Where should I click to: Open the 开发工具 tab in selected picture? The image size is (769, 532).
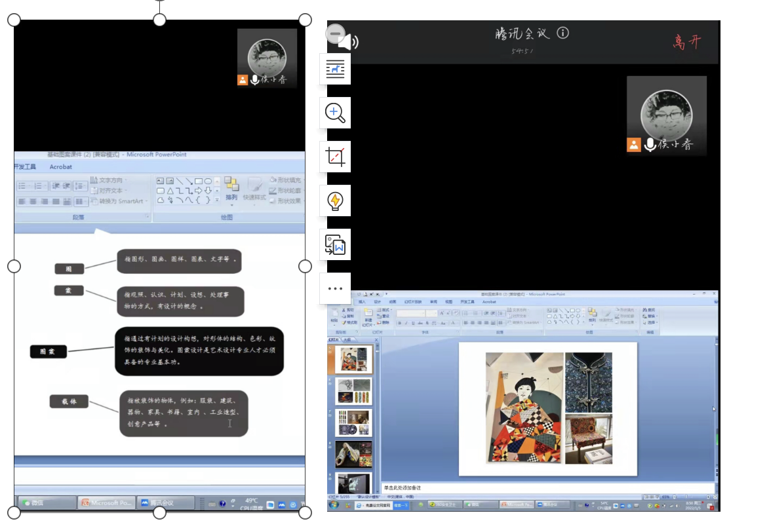[x=26, y=167]
